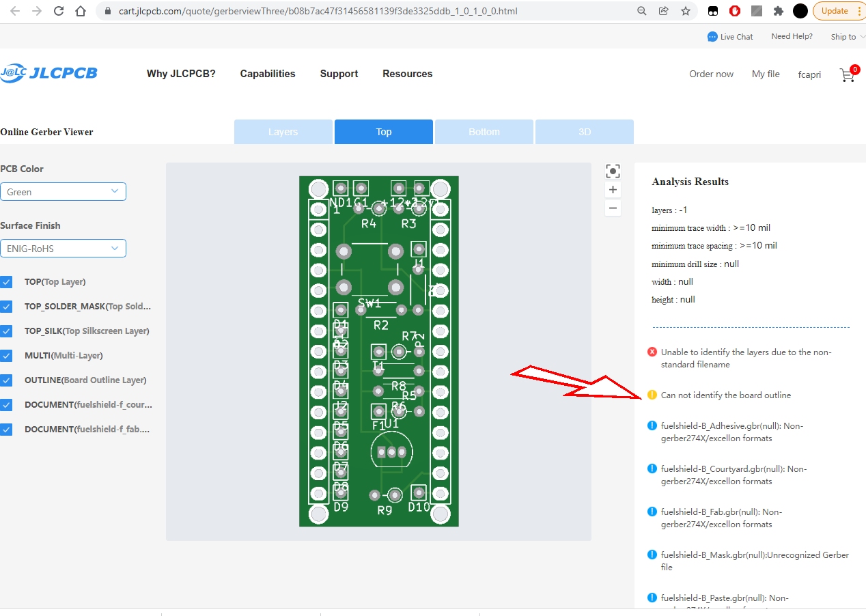Click 'Unable to identify the layers' message

point(746,359)
